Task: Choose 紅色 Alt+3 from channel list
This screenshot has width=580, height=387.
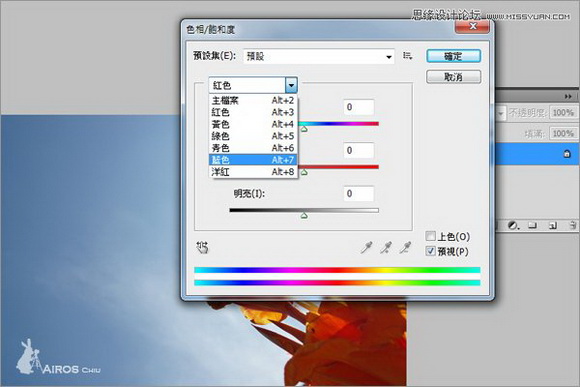Action: point(253,112)
